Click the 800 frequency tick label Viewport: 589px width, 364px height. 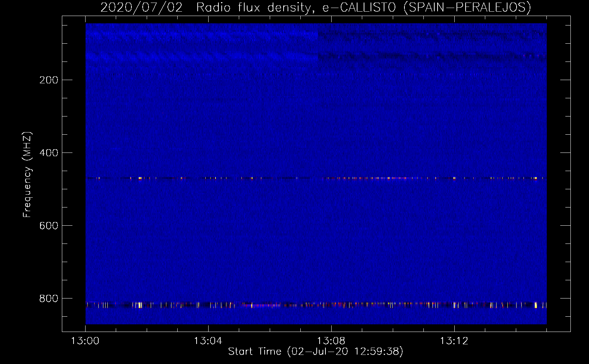[x=49, y=298]
